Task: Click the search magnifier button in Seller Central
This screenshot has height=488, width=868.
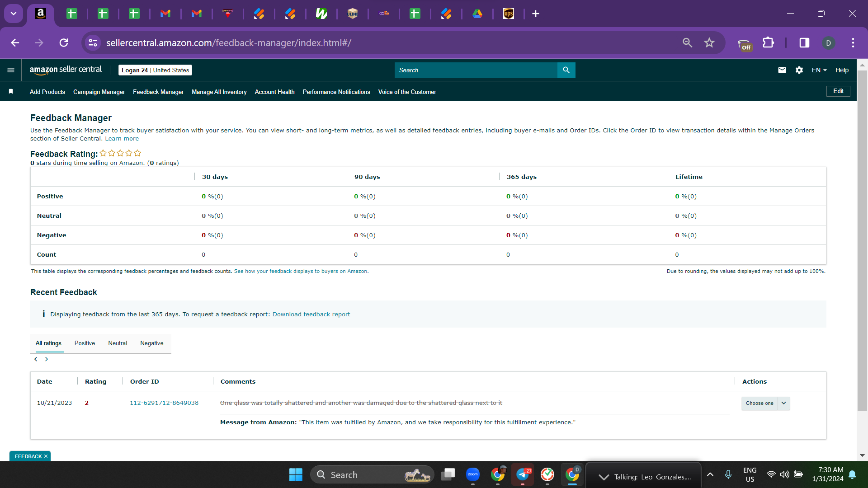Action: [566, 70]
